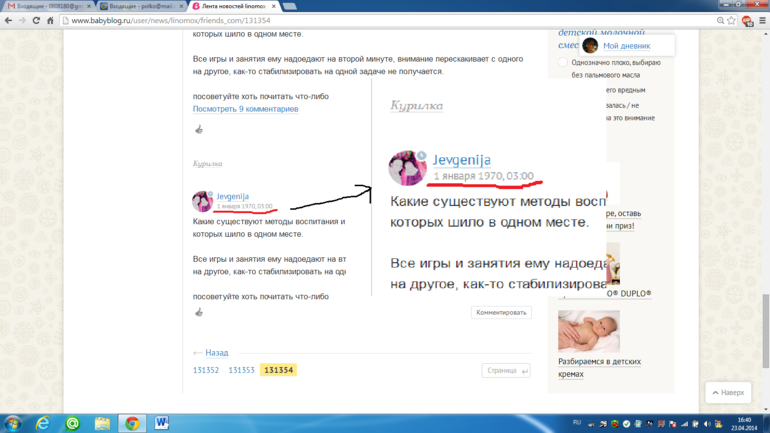Screen dimensions: 770x433
Task: Like the post above 'Курилка' via thumbs-up
Action: [x=199, y=129]
